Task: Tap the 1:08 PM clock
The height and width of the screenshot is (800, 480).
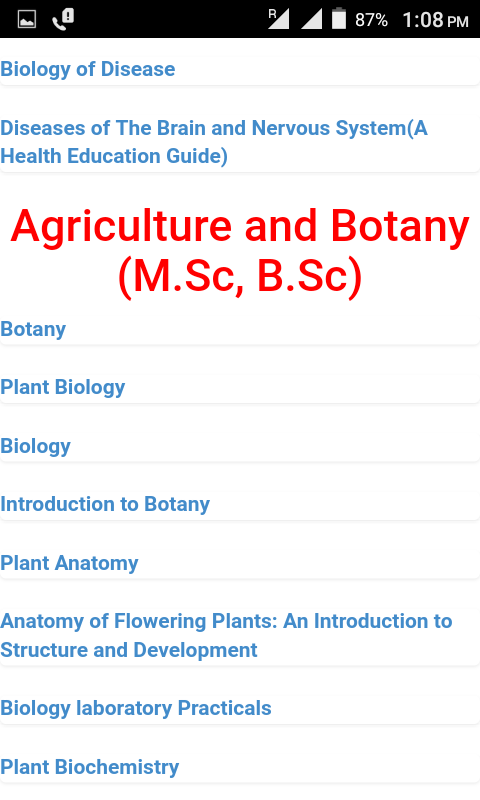Action: 435,20
